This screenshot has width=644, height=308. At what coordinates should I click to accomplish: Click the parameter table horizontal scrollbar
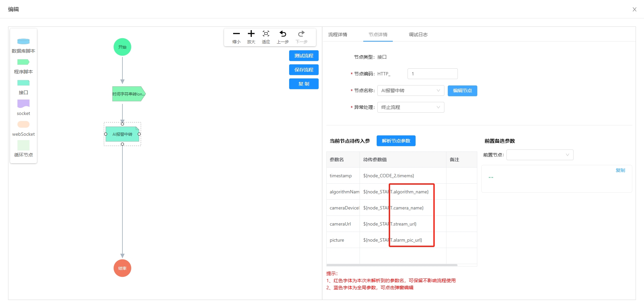click(392, 265)
